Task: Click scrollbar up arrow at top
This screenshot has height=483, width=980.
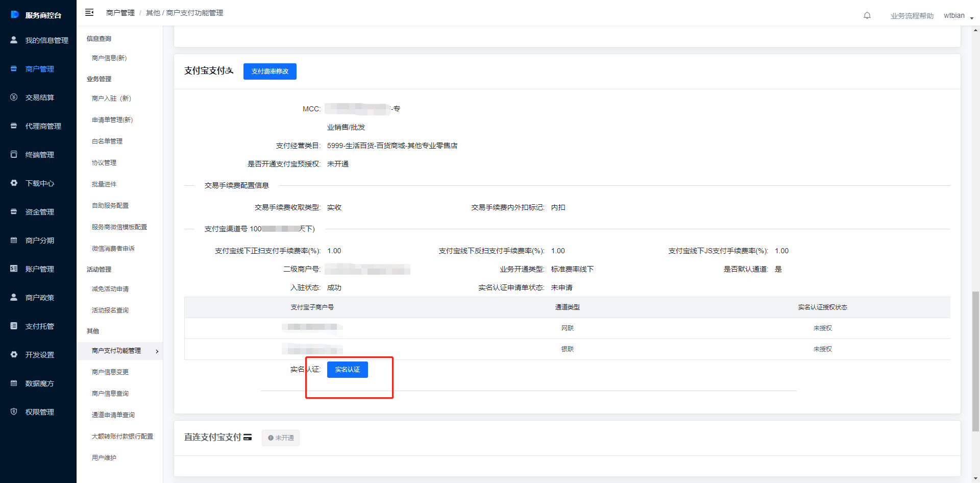Action: click(x=975, y=30)
